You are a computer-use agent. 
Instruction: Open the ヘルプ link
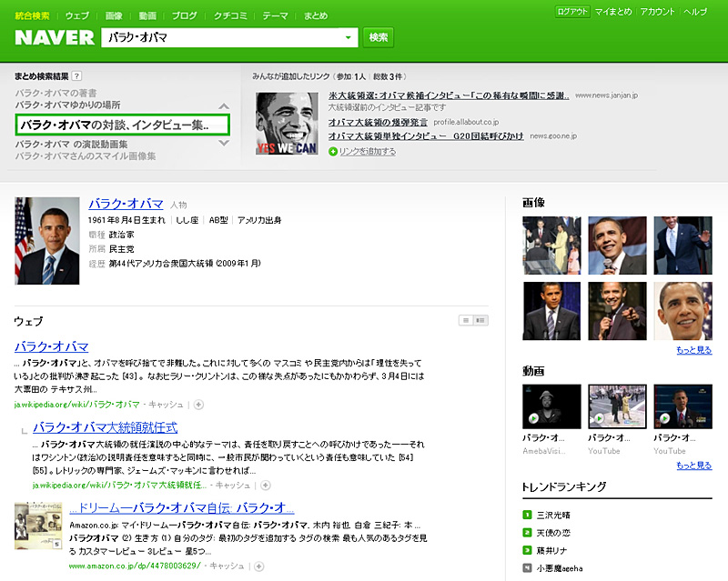695,12
